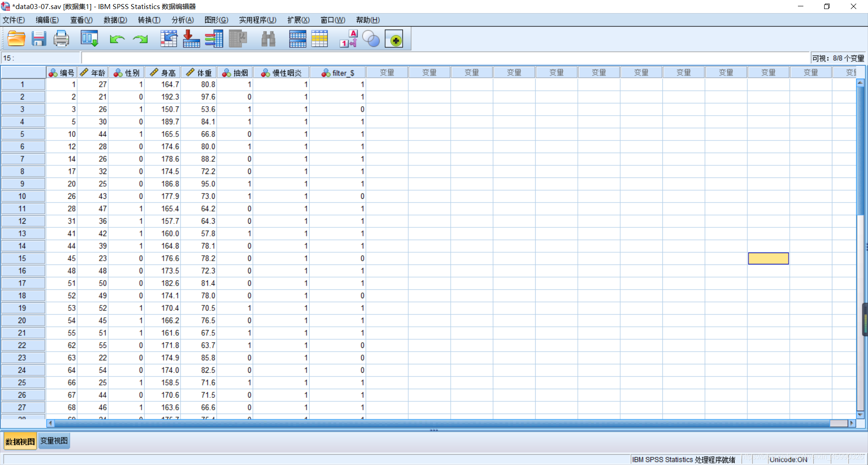Open the 查看(V) menu
The height and width of the screenshot is (465, 868).
[81, 20]
